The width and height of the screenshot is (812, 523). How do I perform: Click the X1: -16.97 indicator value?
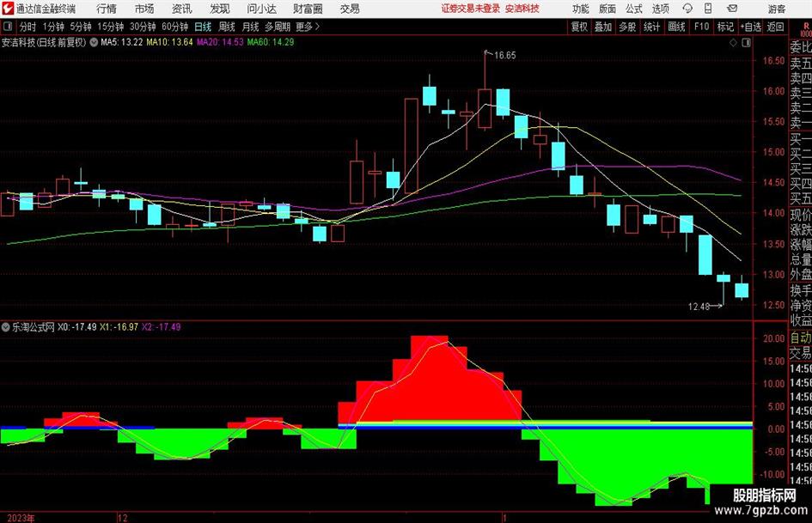pyautogui.click(x=119, y=326)
